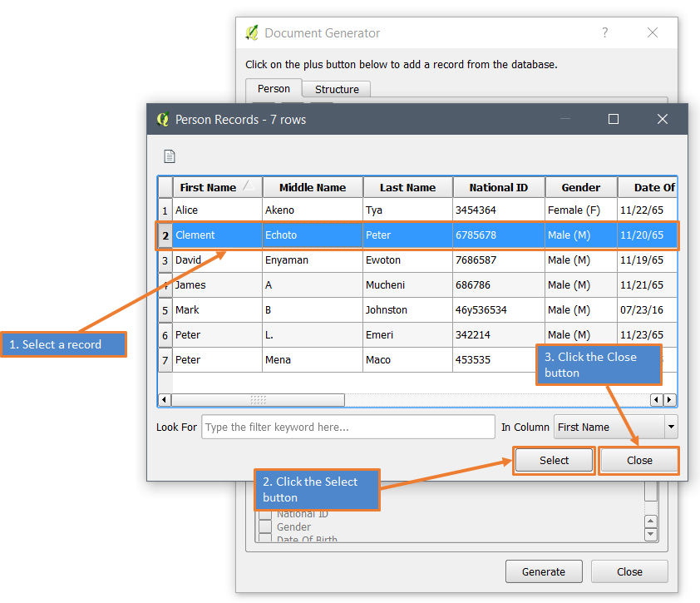Switch to the Structure tab

(x=336, y=89)
